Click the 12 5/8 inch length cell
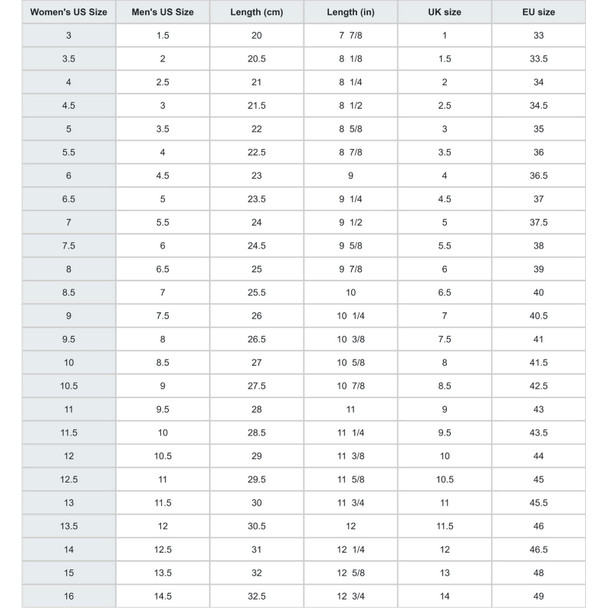The image size is (608, 608). 351,573
